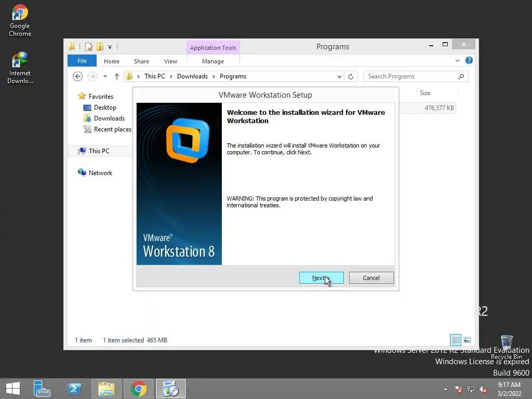The height and width of the screenshot is (399, 532).
Task: Open Explorer help question mark
Action: (x=469, y=60)
